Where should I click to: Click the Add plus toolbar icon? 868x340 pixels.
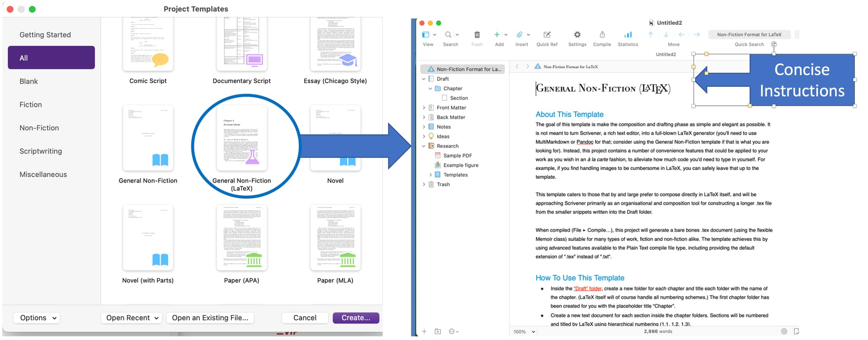pyautogui.click(x=497, y=35)
